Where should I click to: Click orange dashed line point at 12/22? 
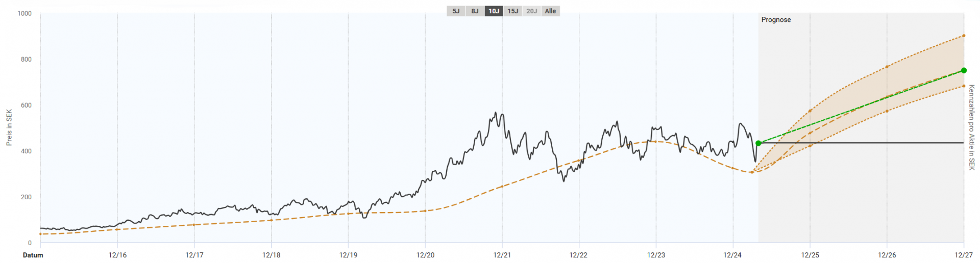click(x=579, y=161)
